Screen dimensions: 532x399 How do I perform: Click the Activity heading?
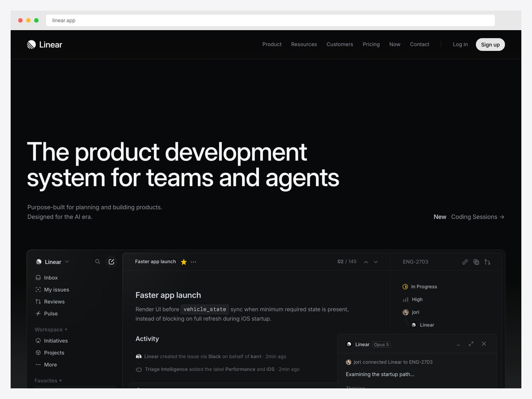coord(147,339)
